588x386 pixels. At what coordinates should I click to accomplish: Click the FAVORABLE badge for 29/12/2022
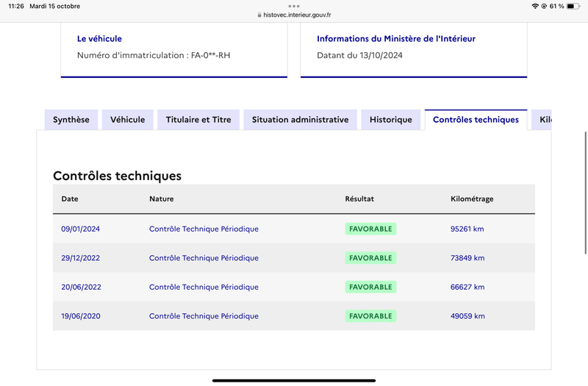(x=370, y=258)
